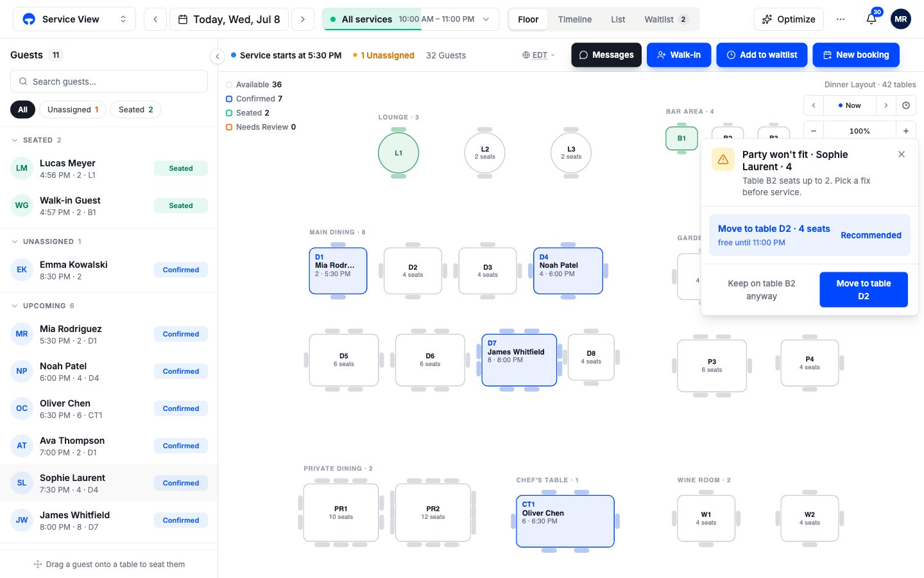Filter guests by Seated
The image size is (924, 578).
click(x=136, y=110)
